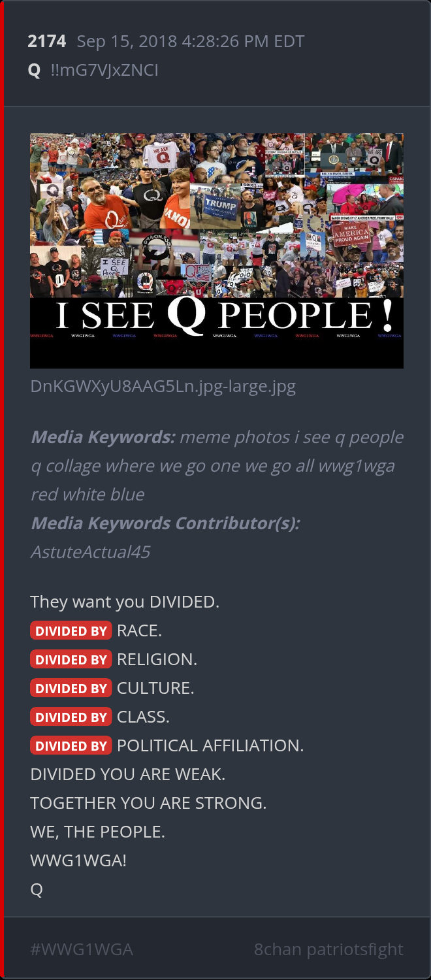
Task: Select the Q author name
Action: coord(35,71)
